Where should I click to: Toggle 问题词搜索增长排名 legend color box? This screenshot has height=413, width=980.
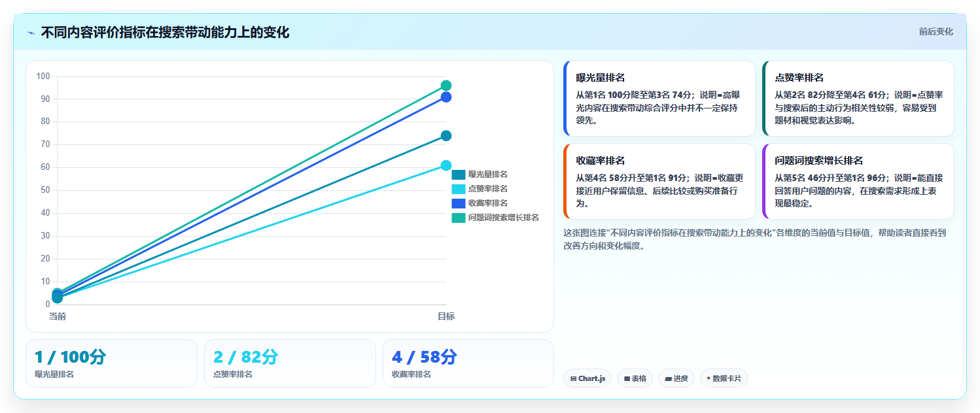point(459,218)
